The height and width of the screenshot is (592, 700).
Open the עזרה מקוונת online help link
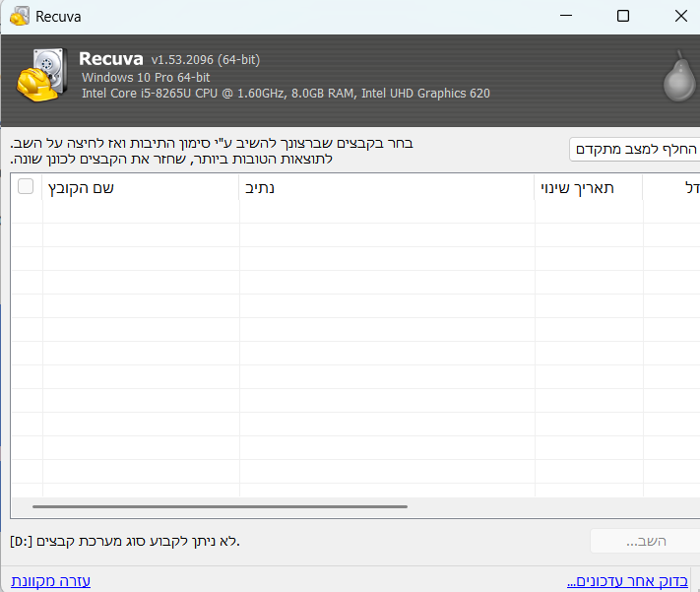tap(51, 581)
